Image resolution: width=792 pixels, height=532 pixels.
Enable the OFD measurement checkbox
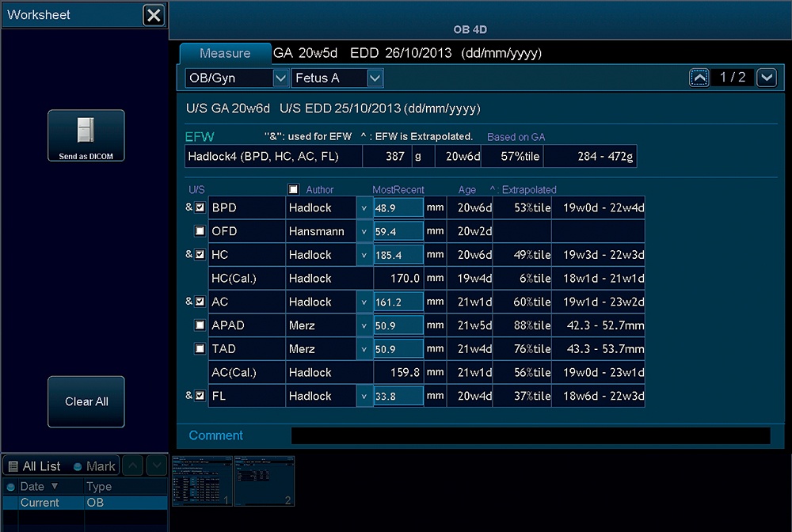tap(200, 231)
